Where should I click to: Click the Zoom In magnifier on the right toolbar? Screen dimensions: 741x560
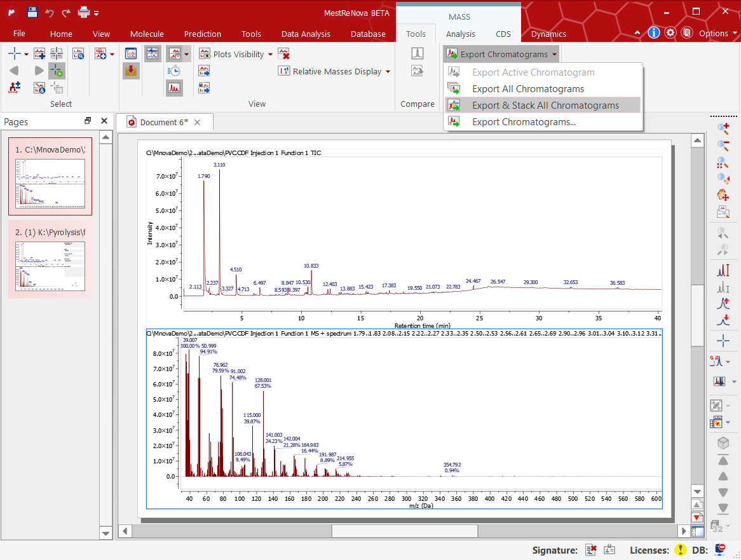(723, 128)
